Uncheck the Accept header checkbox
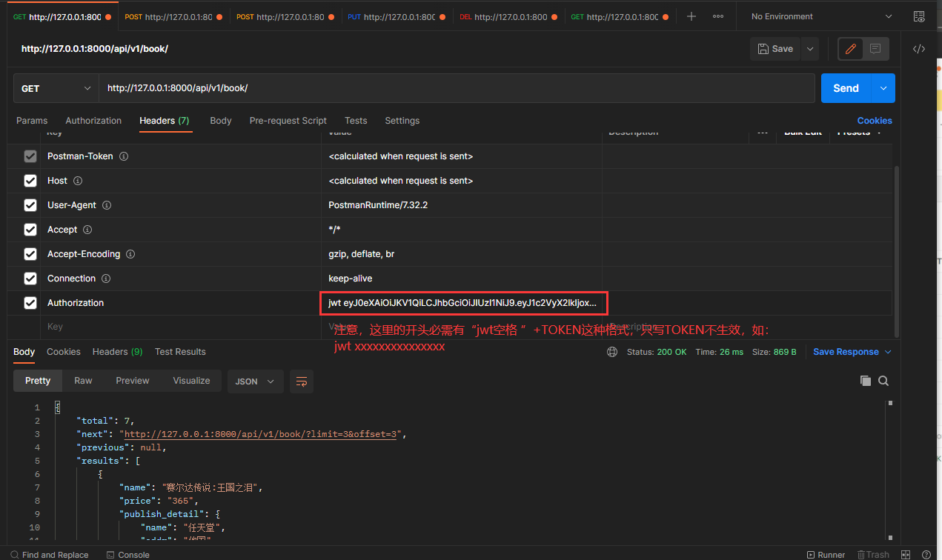 (30, 230)
